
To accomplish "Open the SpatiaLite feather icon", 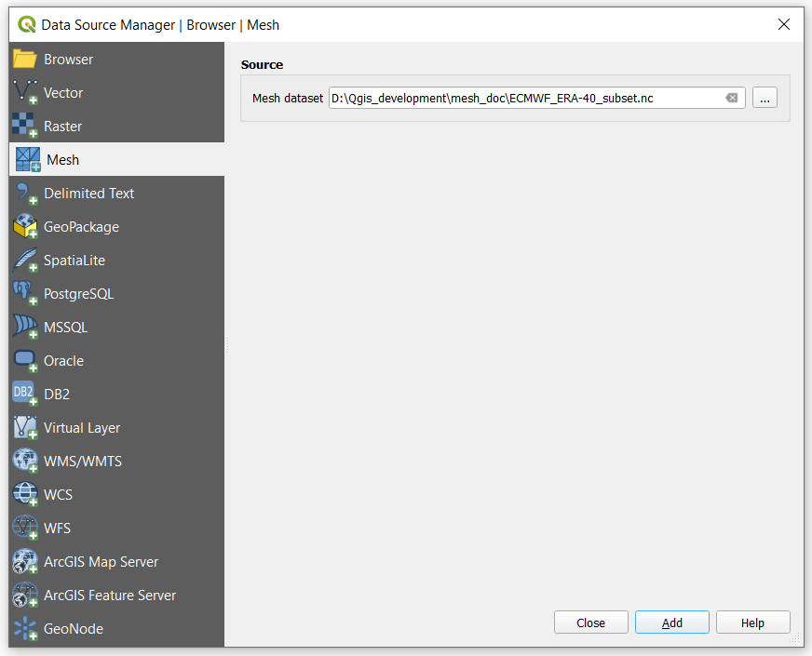I will [25, 261].
